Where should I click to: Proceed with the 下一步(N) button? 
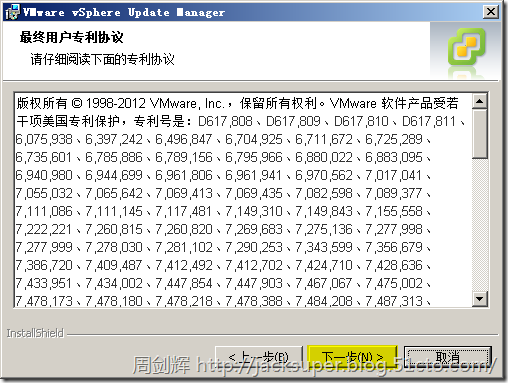pos(352,357)
